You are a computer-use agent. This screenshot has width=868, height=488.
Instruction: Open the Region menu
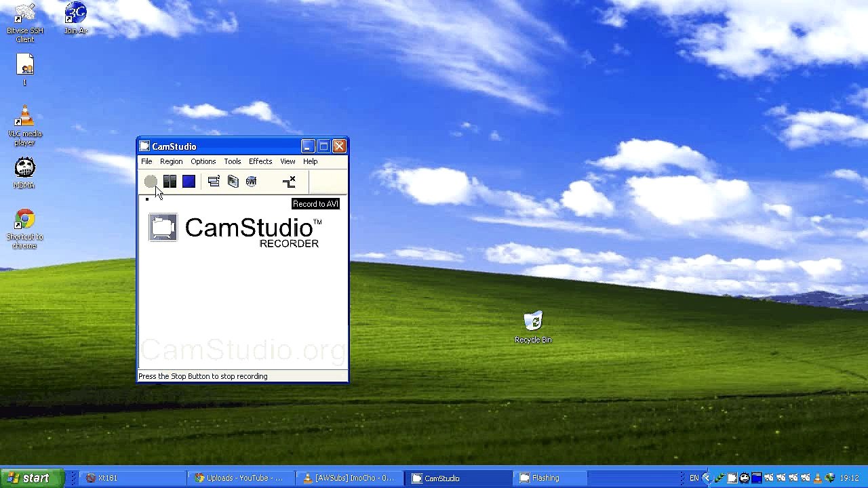[x=171, y=161]
